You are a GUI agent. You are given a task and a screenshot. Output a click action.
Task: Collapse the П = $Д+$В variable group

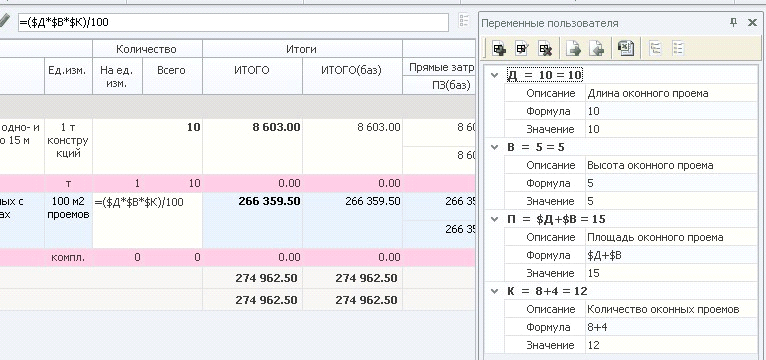click(x=495, y=219)
